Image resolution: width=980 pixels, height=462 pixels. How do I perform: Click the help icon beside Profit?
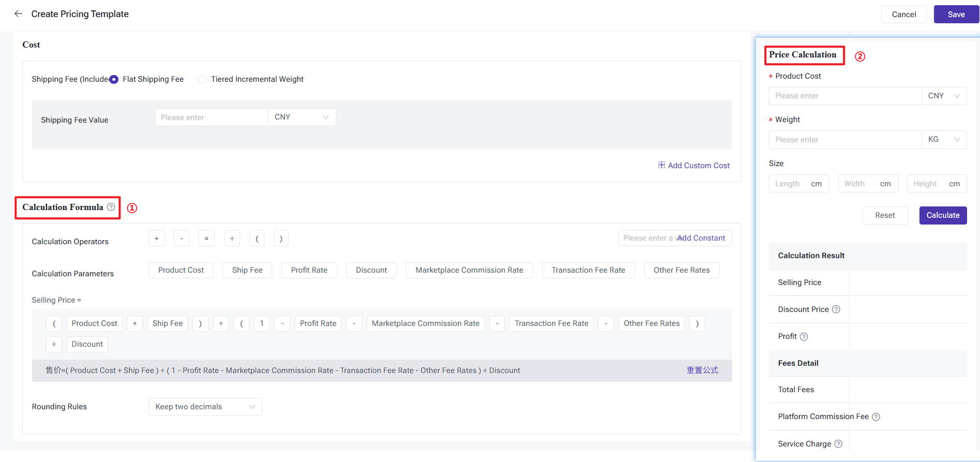click(804, 337)
